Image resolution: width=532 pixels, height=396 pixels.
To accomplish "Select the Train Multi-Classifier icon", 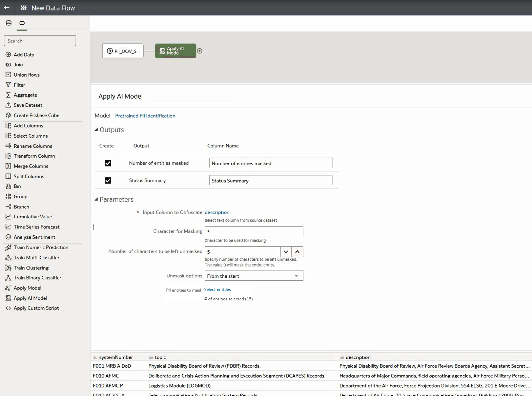I will [x=8, y=258].
